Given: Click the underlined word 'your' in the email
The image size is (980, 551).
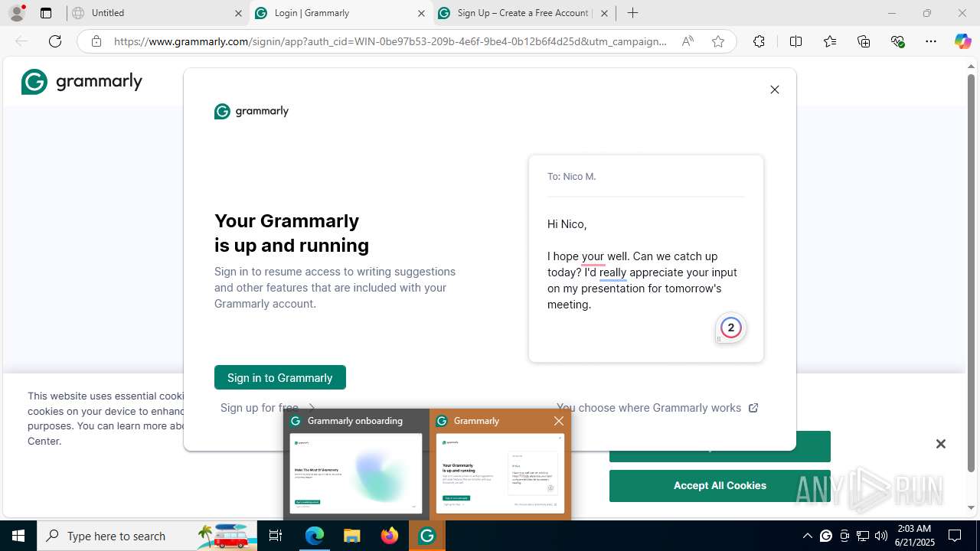Looking at the screenshot, I should point(593,256).
